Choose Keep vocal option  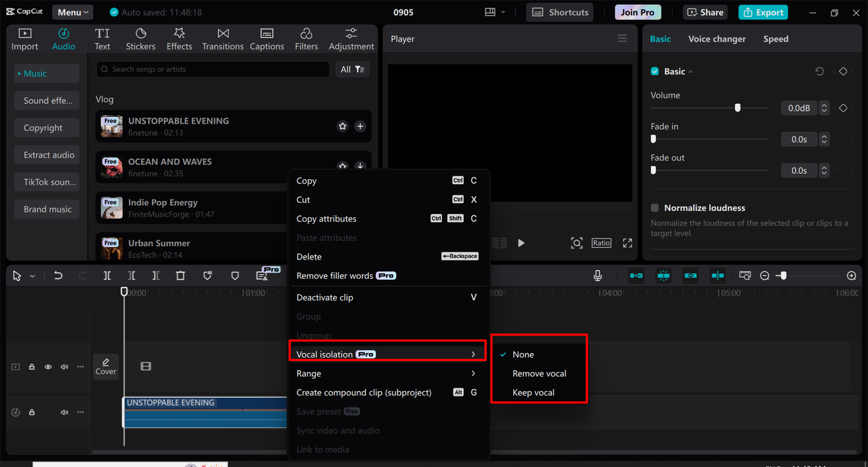[533, 392]
